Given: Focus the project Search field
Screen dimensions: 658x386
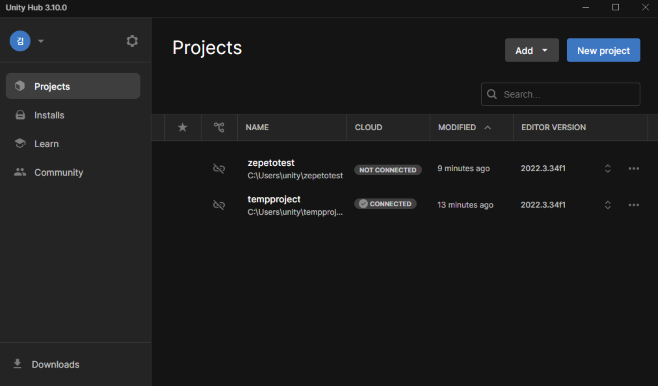Looking at the screenshot, I should coord(561,94).
